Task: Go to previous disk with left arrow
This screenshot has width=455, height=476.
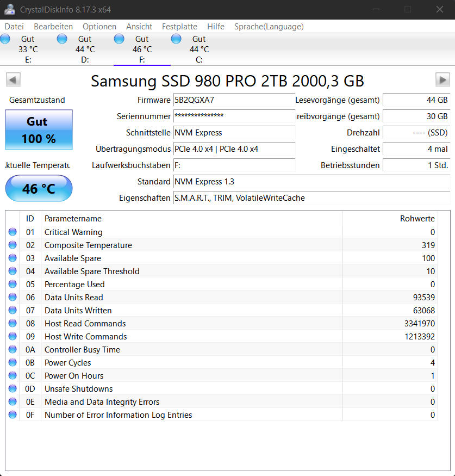Action: (13, 80)
